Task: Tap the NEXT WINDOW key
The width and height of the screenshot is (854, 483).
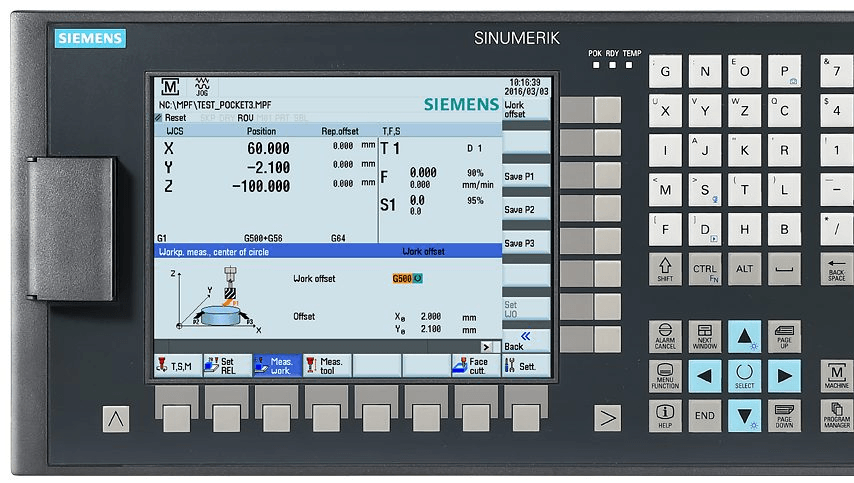Action: (705, 335)
